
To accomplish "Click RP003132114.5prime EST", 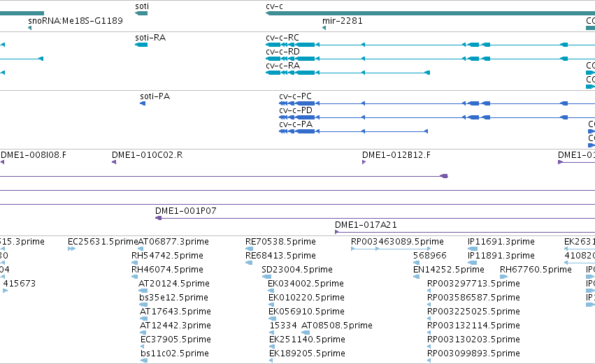I will click(x=429, y=333).
